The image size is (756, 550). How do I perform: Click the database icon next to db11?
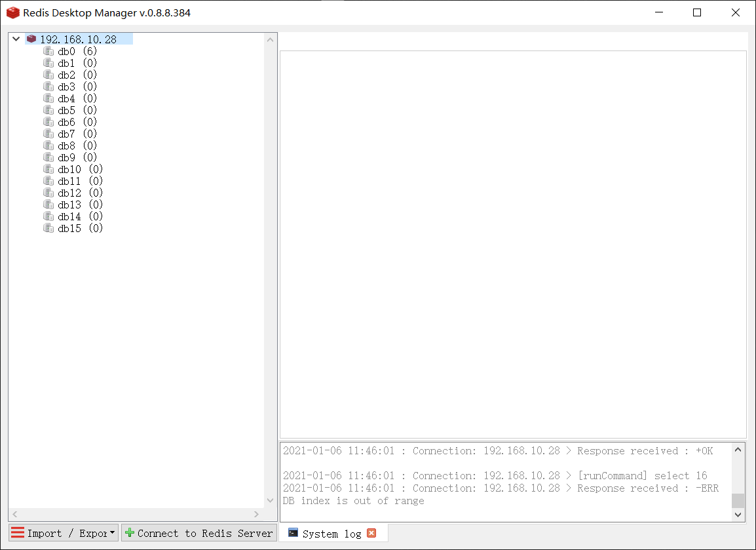[48, 181]
